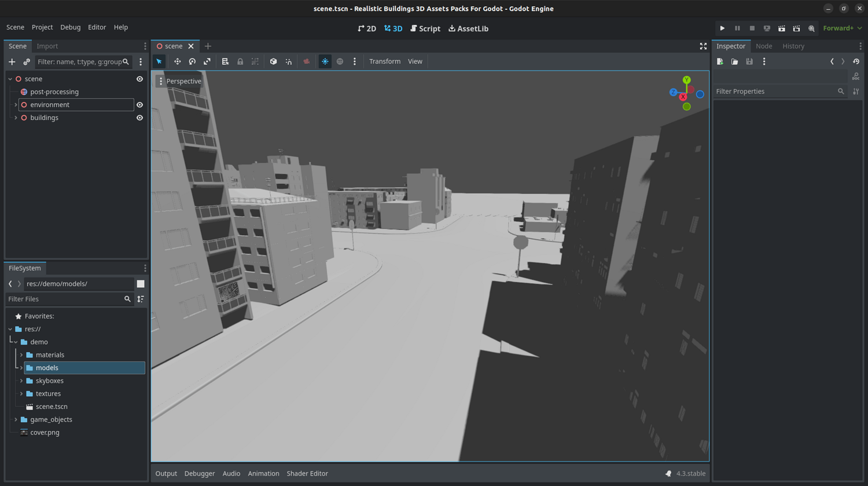Image resolution: width=868 pixels, height=486 pixels.
Task: Instantiate a child scene with the chain-link icon
Action: pos(27,62)
